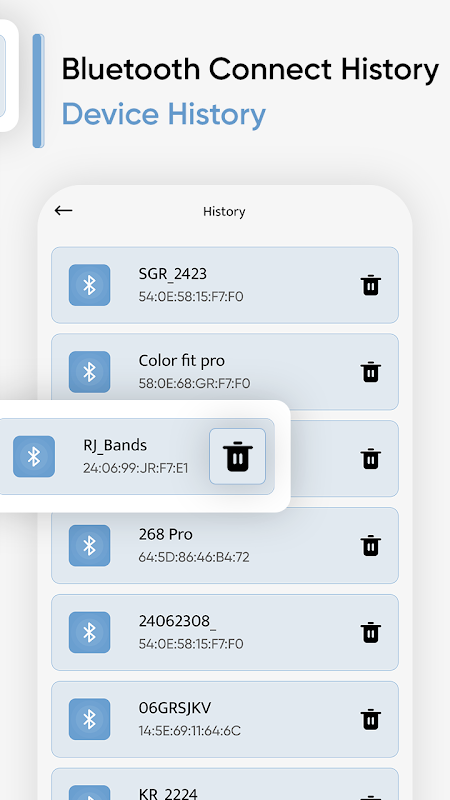Tap the Bluetooth icon for Color fit pro
The height and width of the screenshot is (800, 450).
click(x=89, y=372)
